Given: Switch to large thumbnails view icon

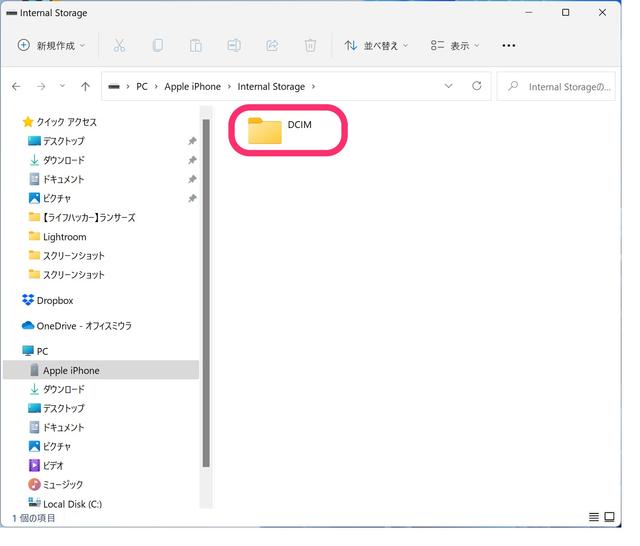Looking at the screenshot, I should pos(609,517).
